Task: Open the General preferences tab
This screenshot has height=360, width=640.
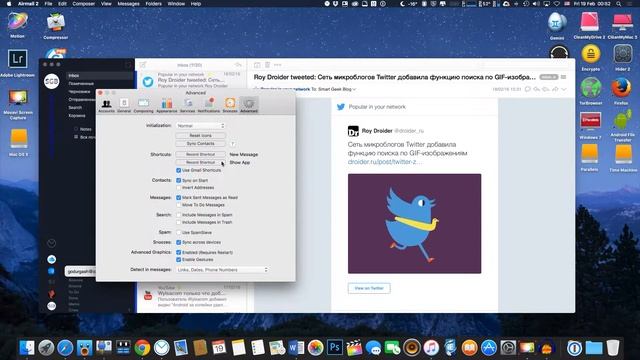Action: coord(124,105)
